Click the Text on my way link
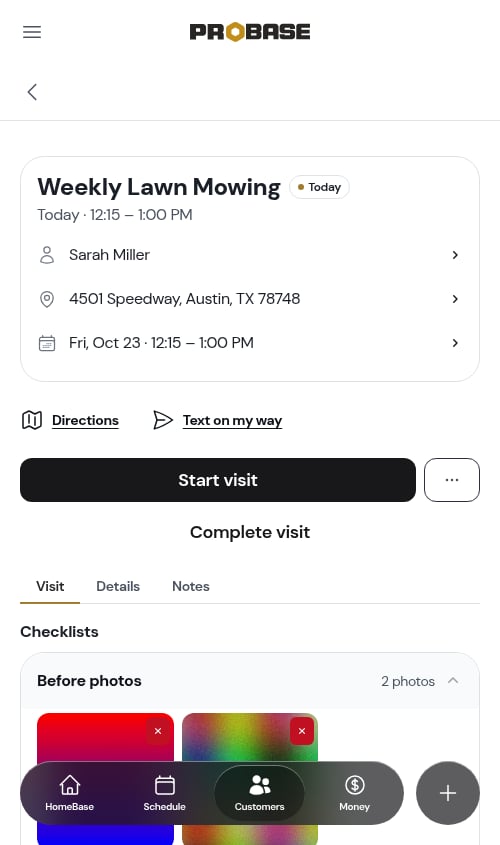The image size is (500, 845). coord(232,420)
